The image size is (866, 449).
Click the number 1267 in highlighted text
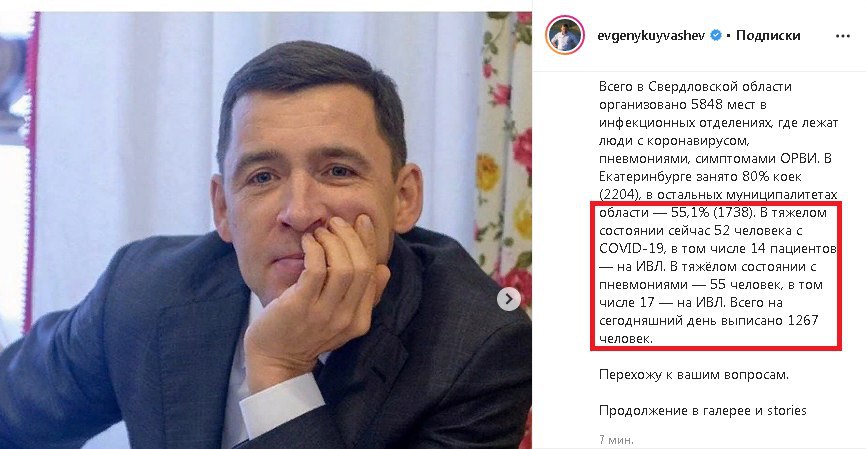pos(802,320)
